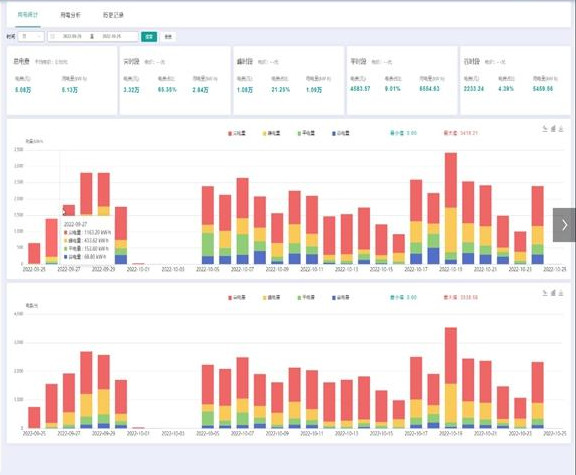Click the 65.35% share value
The image size is (576, 475).
coord(167,90)
